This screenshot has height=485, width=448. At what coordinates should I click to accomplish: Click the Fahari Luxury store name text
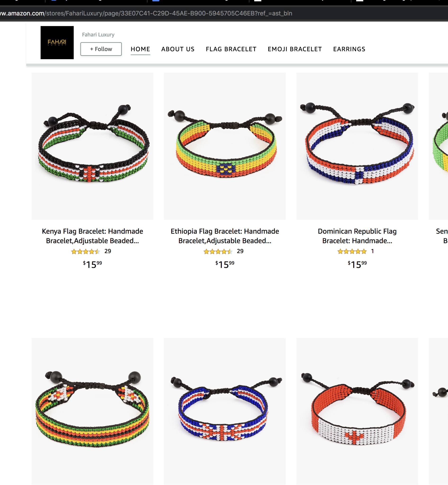tap(98, 35)
